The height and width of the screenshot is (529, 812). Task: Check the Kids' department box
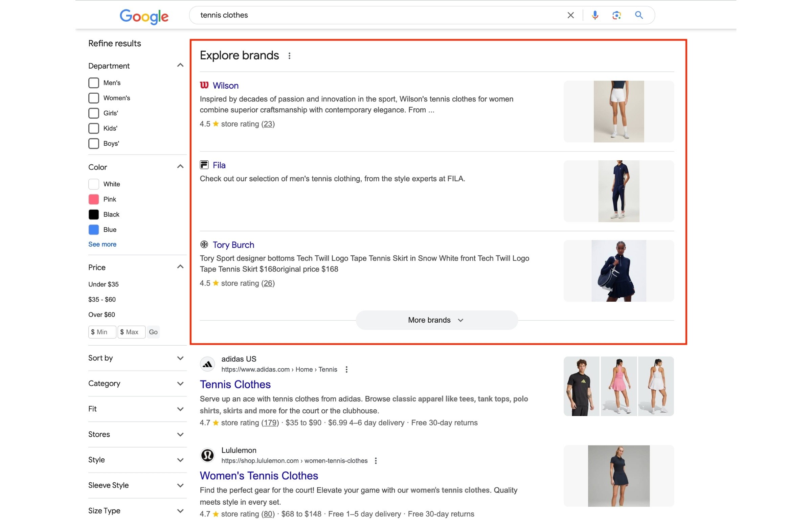[94, 128]
